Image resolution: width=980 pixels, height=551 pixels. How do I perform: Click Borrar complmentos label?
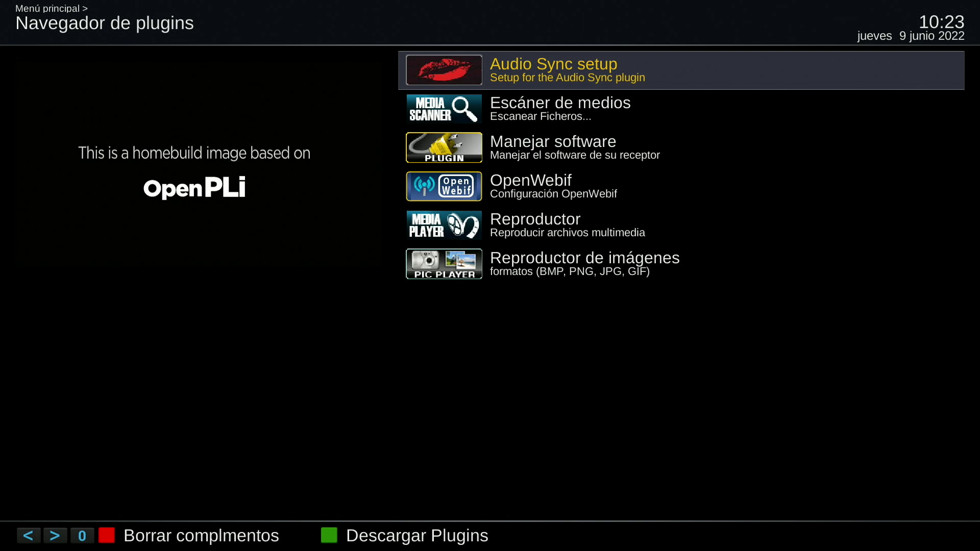[201, 536]
